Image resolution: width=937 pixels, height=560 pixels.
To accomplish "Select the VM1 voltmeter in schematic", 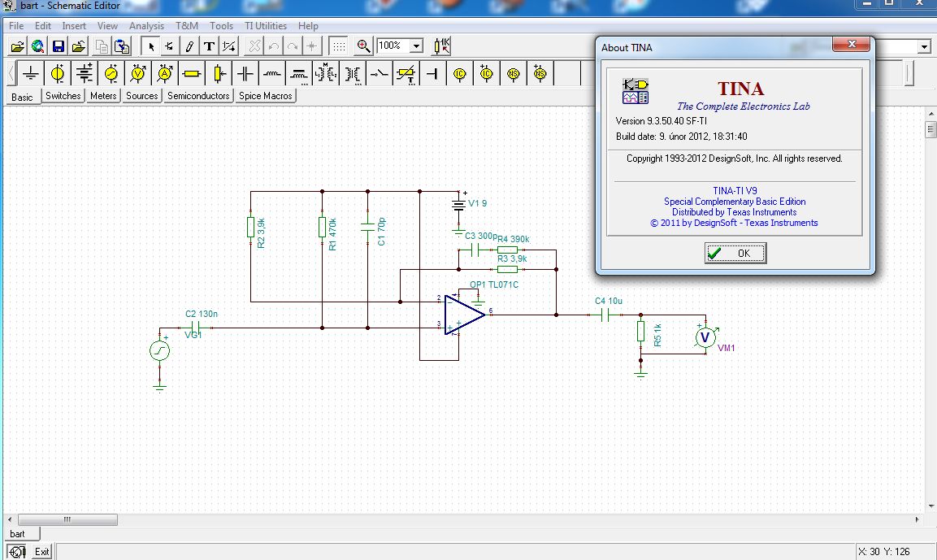I will tap(705, 337).
